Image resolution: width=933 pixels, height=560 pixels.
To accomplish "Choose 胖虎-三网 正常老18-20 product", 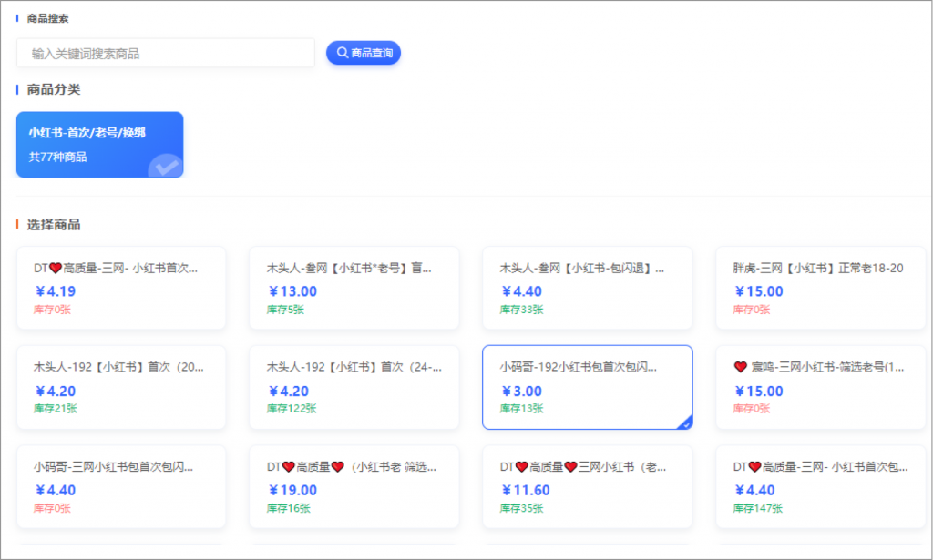I will coord(820,288).
